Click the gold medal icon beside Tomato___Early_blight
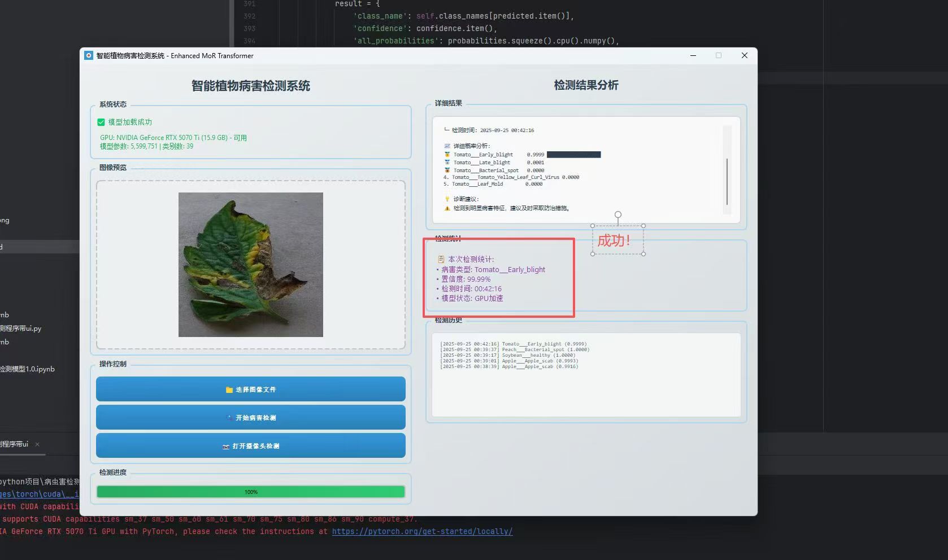Viewport: 948px width, 560px height. [447, 155]
